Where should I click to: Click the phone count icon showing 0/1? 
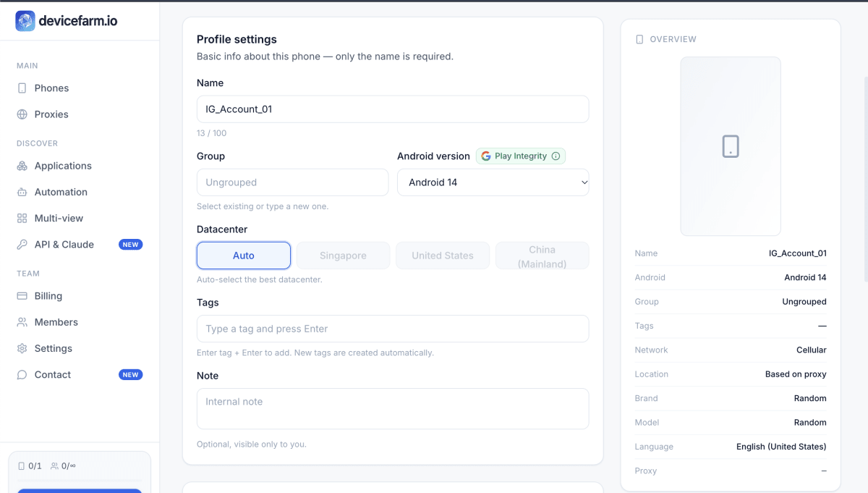coord(21,466)
